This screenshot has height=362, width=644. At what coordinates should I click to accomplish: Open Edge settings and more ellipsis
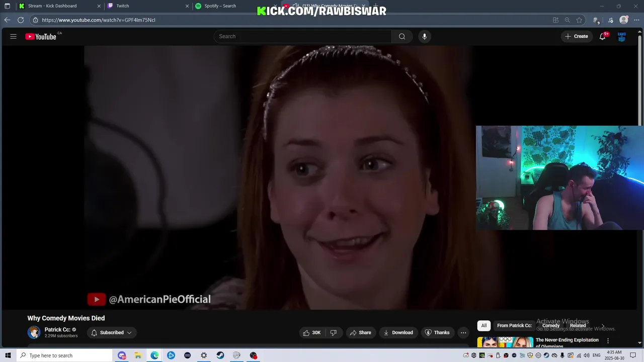[636, 20]
